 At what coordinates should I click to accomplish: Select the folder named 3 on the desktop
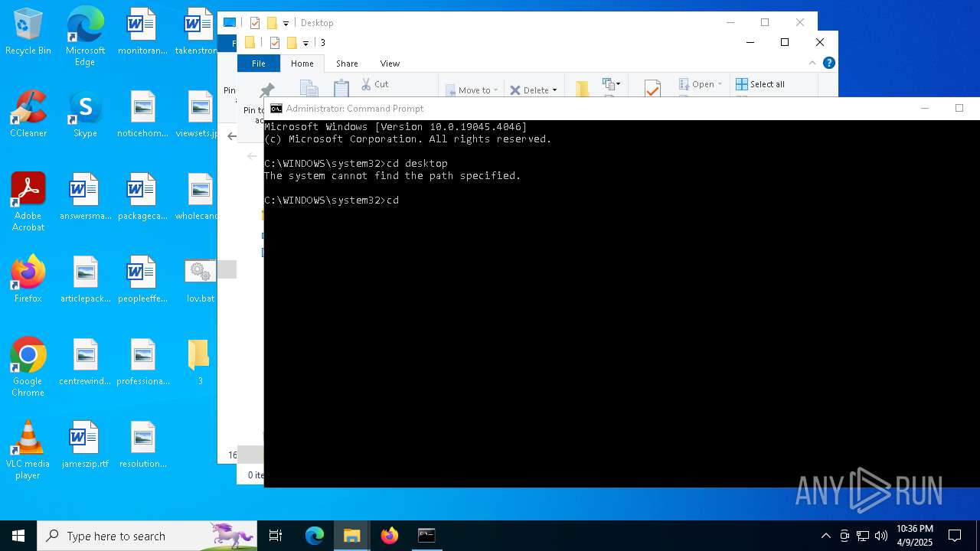200,363
